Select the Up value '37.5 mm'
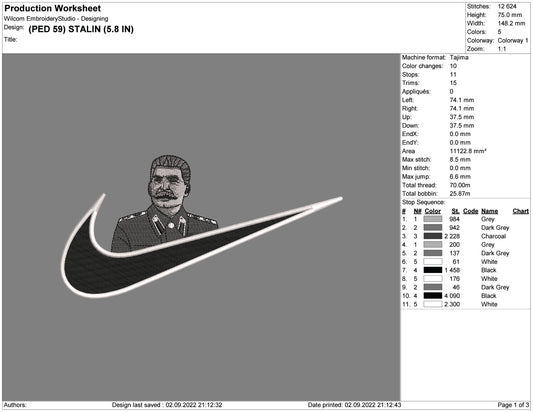This screenshot has width=533, height=412. coord(462,117)
